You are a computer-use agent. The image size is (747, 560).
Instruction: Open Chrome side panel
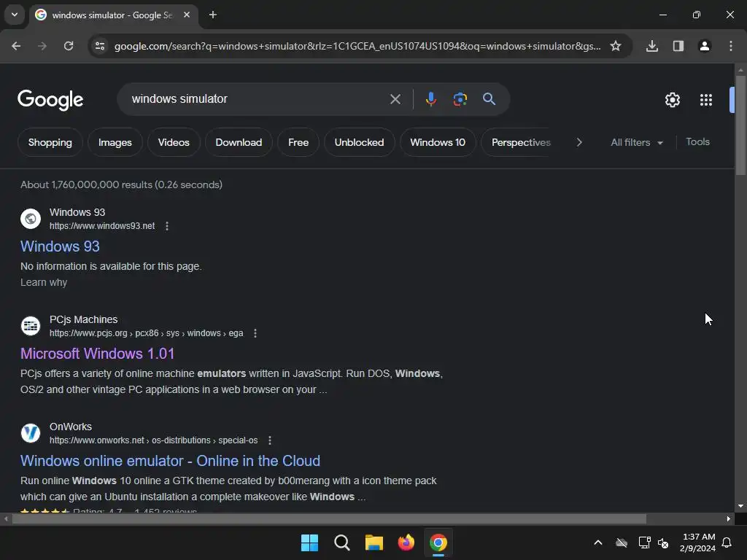678,46
